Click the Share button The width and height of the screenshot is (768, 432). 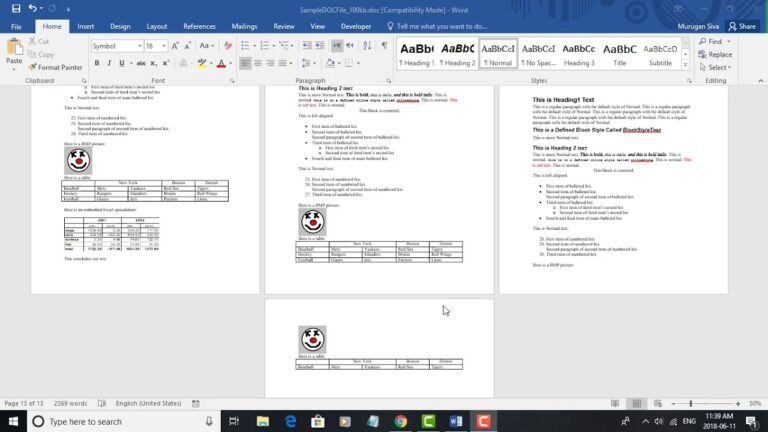pyautogui.click(x=742, y=26)
